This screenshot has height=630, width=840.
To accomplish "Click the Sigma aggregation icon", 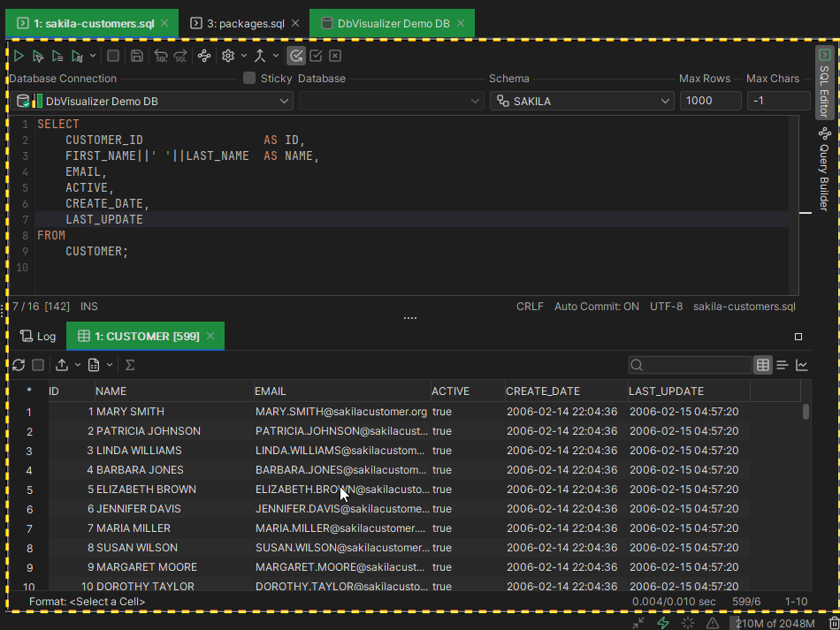I will click(x=130, y=365).
